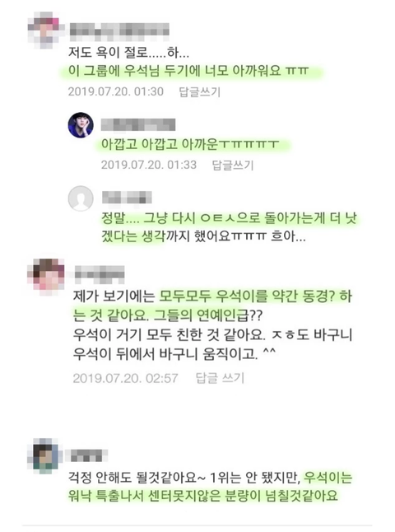Open blurred username above '걱정 안해도' comment
Viewport: 395px width, 532px height.
[x=86, y=455]
